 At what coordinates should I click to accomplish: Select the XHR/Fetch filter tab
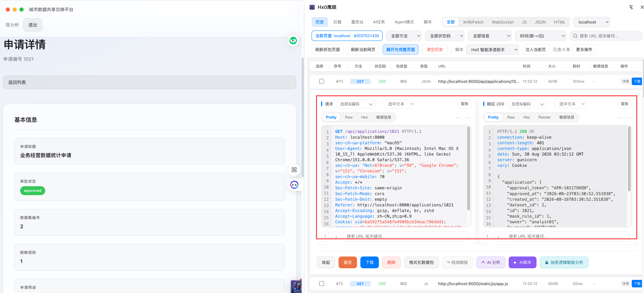click(473, 22)
